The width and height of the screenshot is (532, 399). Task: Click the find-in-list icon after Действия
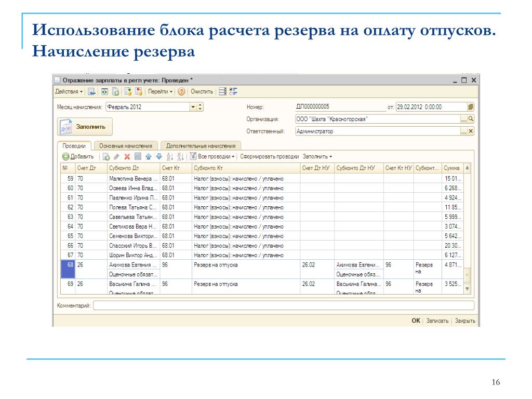click(91, 91)
